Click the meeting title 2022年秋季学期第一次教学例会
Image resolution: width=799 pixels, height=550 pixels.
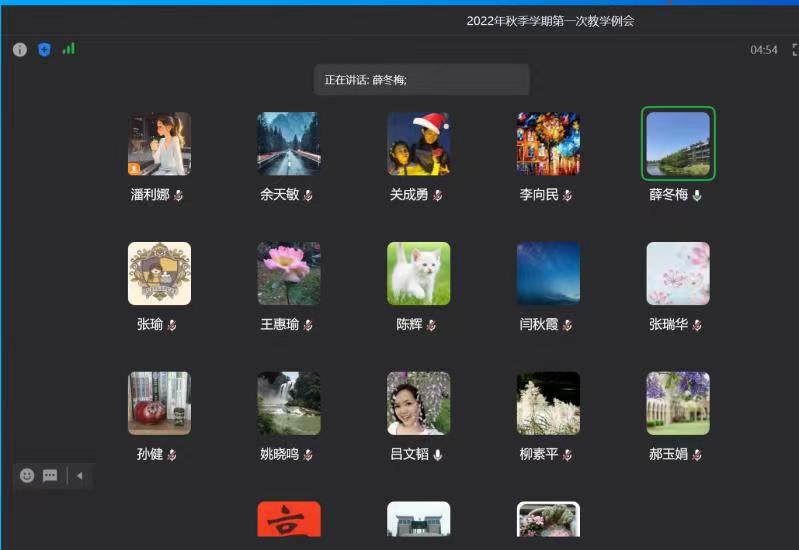coord(550,21)
